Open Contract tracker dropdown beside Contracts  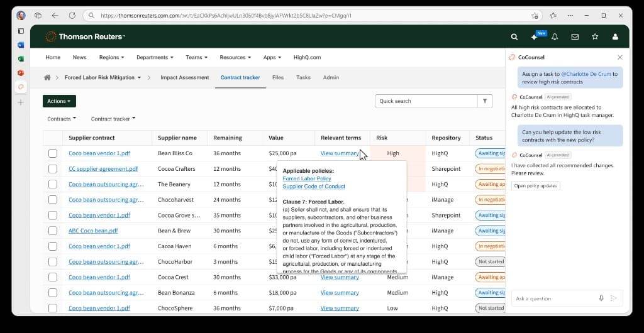[x=113, y=119]
